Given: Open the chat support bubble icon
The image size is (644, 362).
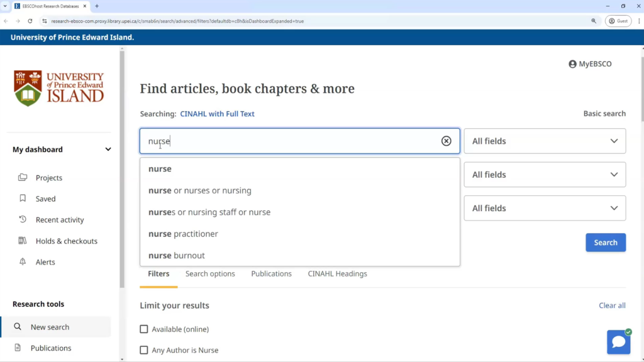Looking at the screenshot, I should pyautogui.click(x=618, y=342).
